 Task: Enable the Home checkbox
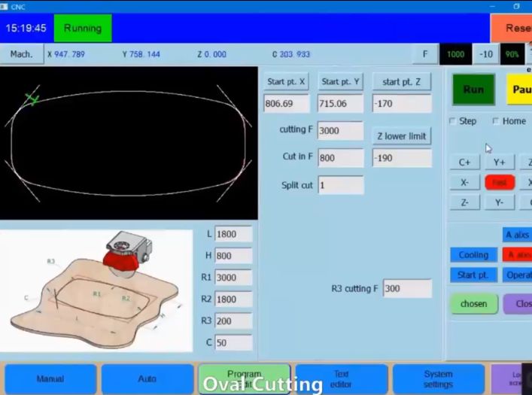point(496,121)
